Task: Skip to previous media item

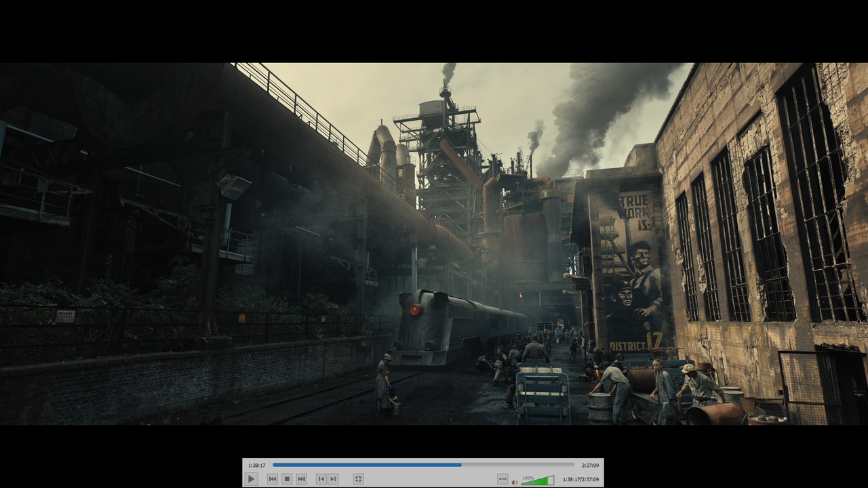Action: click(x=273, y=479)
